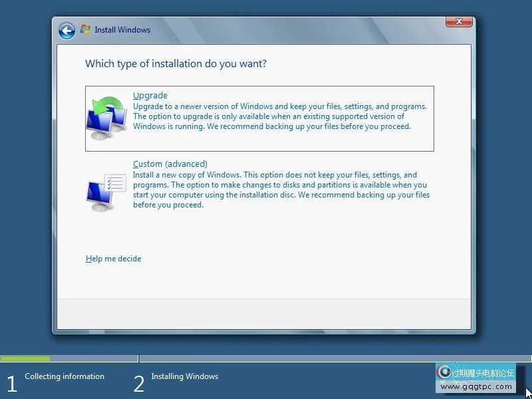
Task: Click the large step number 2
Action: tap(138, 384)
